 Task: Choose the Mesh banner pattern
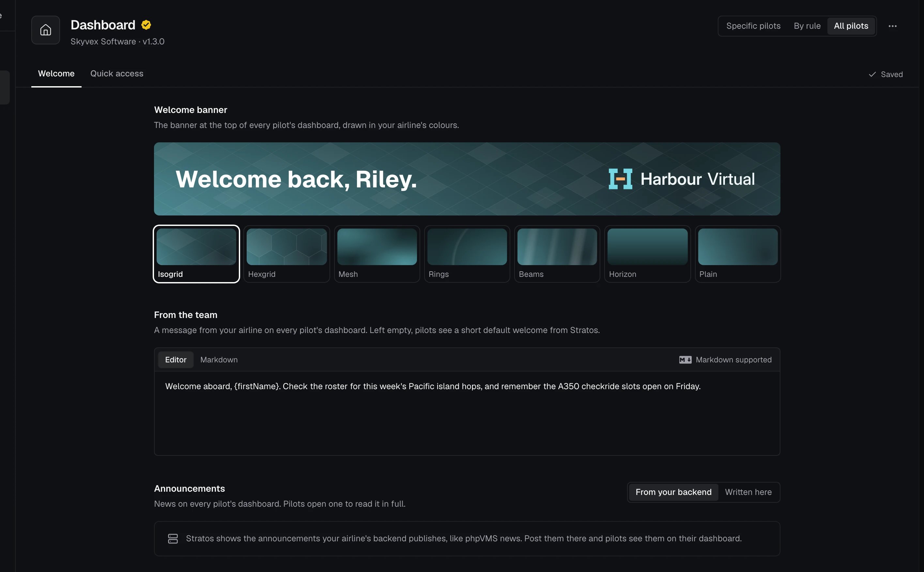pyautogui.click(x=377, y=254)
